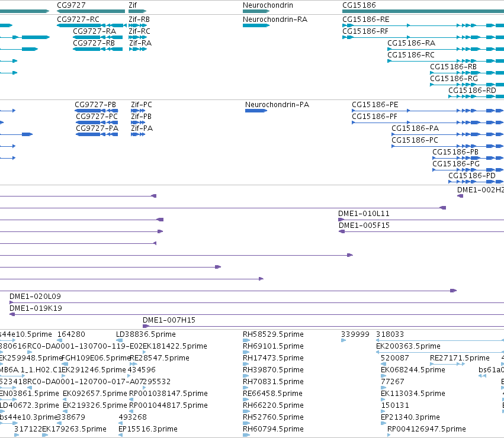Image resolution: width=504 pixels, height=438 pixels.
Task: Click the RE28547.5prime EST
Action: [x=160, y=358]
